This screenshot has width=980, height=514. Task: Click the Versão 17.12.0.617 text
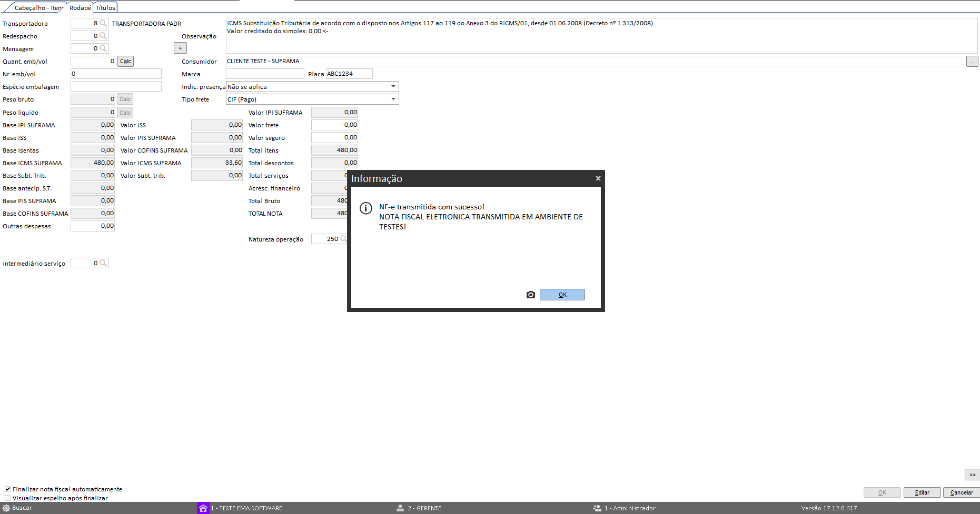tap(829, 508)
